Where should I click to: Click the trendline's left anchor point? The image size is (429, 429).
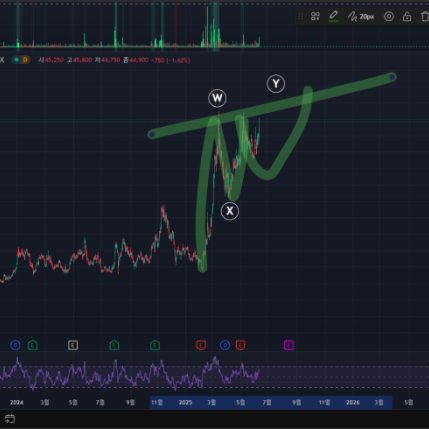(152, 135)
